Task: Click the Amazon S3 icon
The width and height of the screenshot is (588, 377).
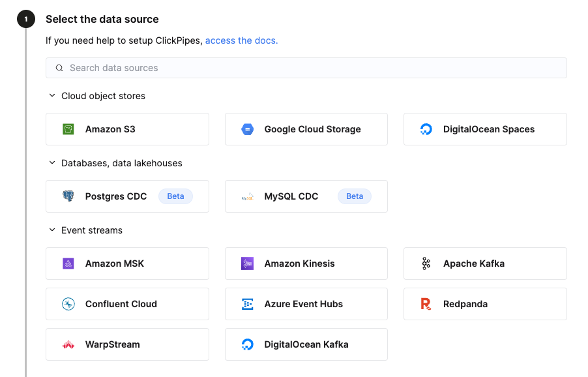Action: (68, 129)
